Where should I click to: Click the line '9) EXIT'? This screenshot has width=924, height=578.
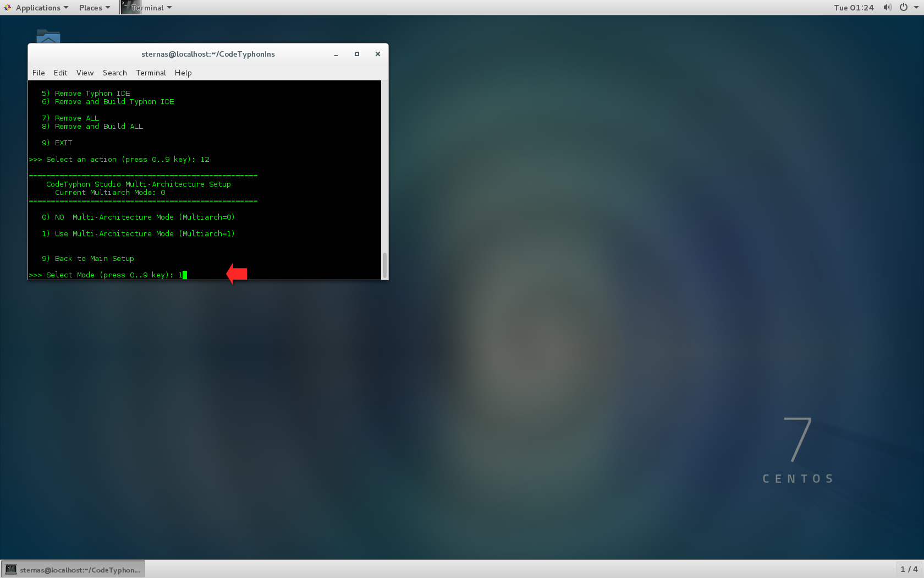(x=57, y=143)
